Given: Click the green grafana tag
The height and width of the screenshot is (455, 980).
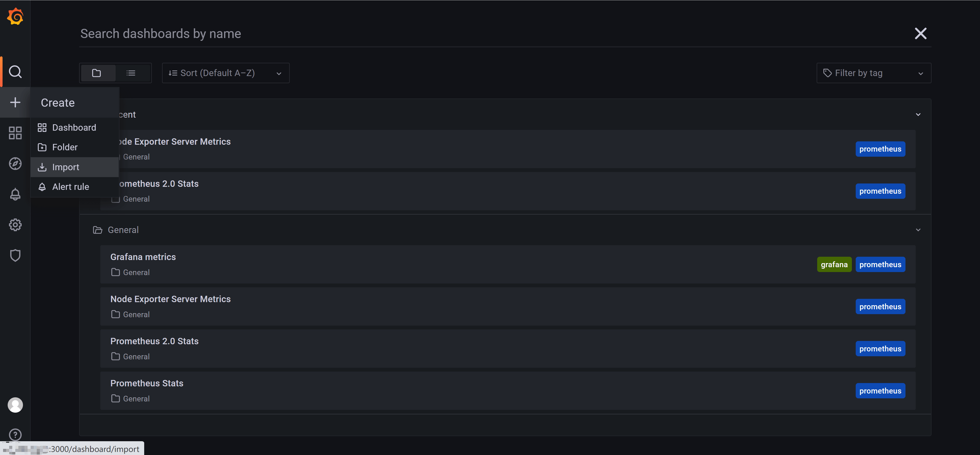Looking at the screenshot, I should click(834, 264).
